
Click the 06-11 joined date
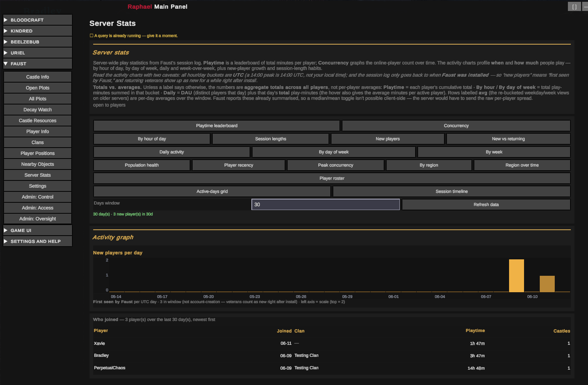pyautogui.click(x=286, y=343)
